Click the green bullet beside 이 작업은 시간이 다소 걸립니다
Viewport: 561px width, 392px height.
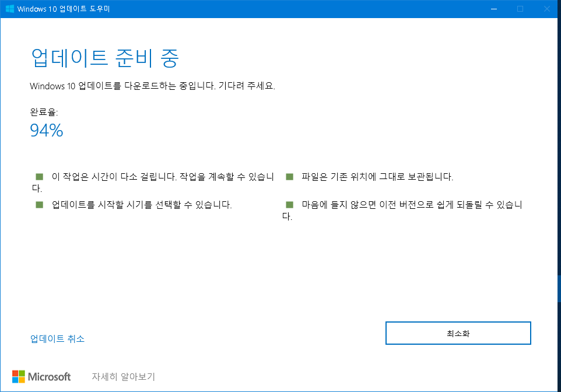(39, 177)
